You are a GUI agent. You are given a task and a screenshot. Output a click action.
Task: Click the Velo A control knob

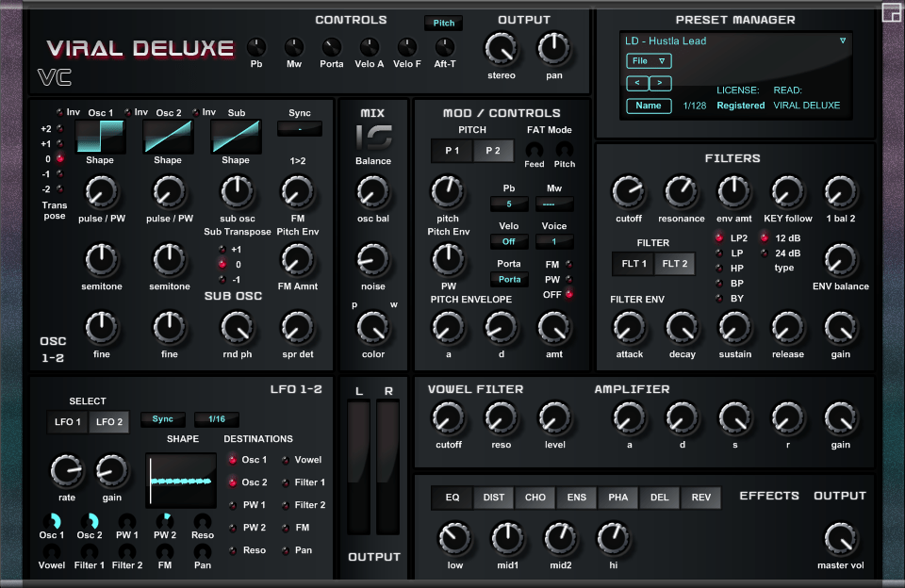pos(370,47)
